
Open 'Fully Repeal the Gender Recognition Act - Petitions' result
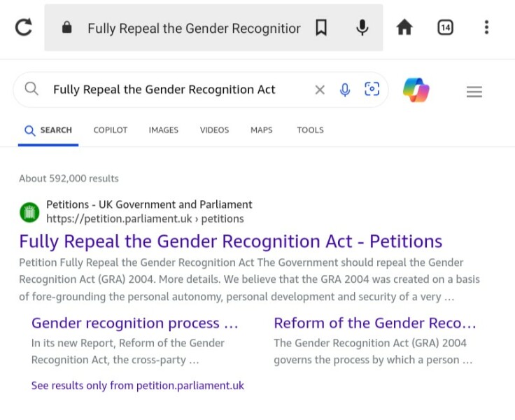tap(231, 241)
